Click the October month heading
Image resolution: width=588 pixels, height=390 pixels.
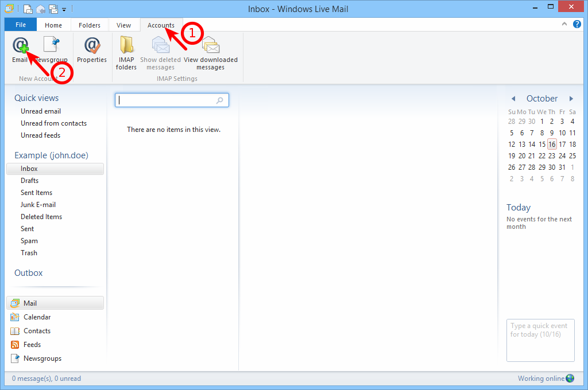click(x=542, y=99)
